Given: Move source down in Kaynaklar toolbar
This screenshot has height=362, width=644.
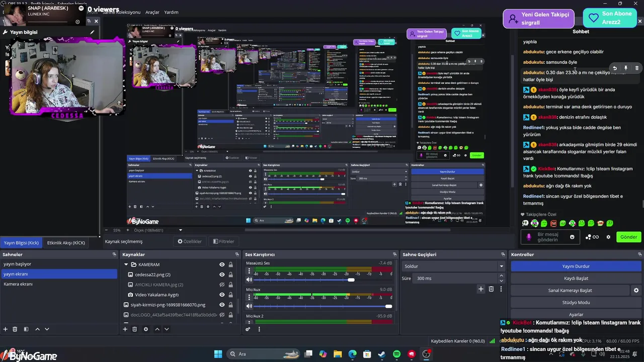Looking at the screenshot, I should click(x=167, y=329).
